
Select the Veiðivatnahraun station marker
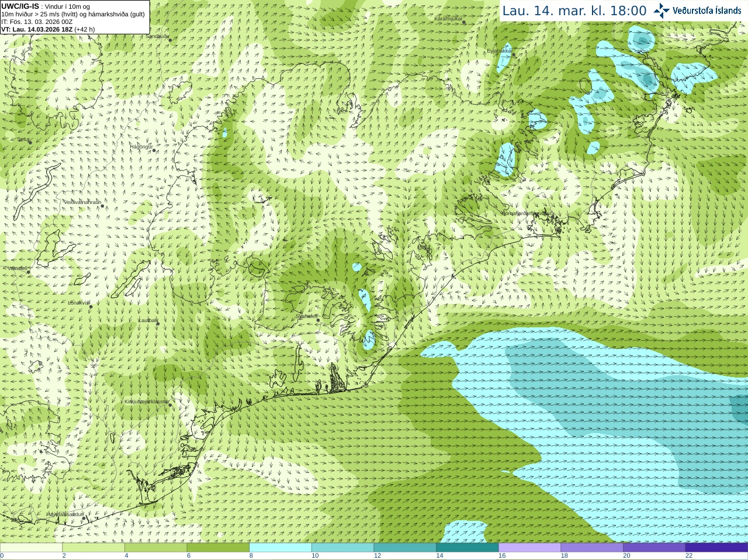coord(102,205)
